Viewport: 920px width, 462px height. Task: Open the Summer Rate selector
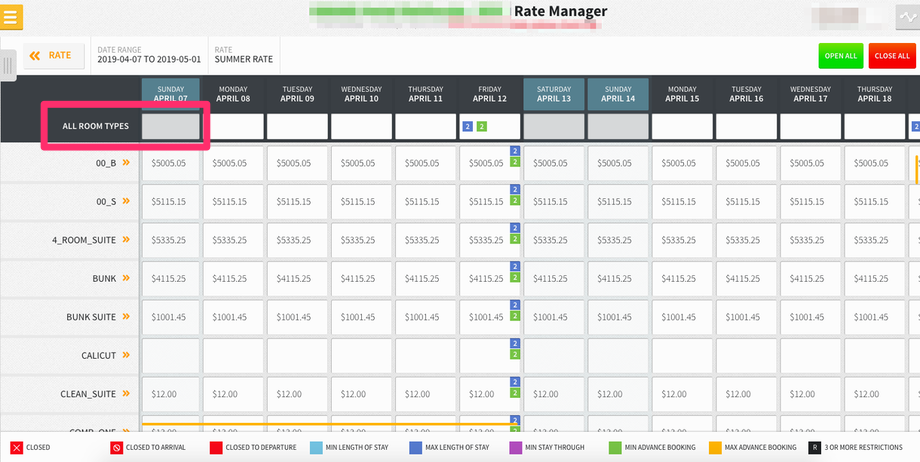(x=243, y=55)
